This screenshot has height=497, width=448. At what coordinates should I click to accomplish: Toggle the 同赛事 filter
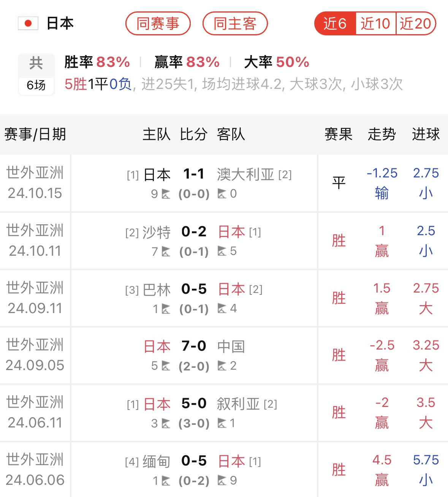(158, 23)
